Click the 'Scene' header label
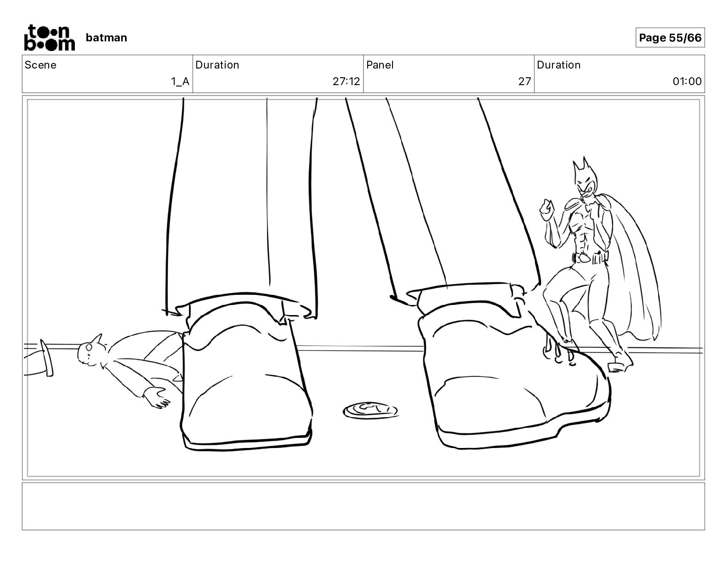Screen dimensions: 728x563 [40, 65]
